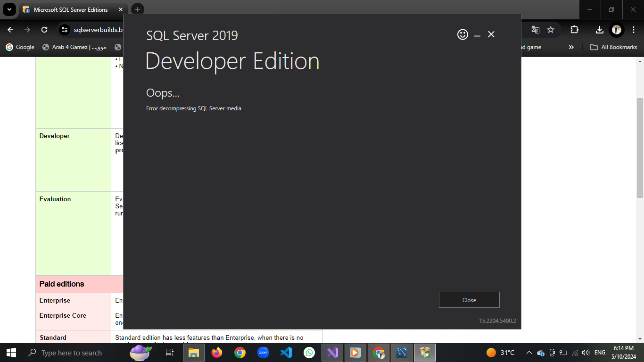Open All Bookmarks folder

(x=614, y=47)
